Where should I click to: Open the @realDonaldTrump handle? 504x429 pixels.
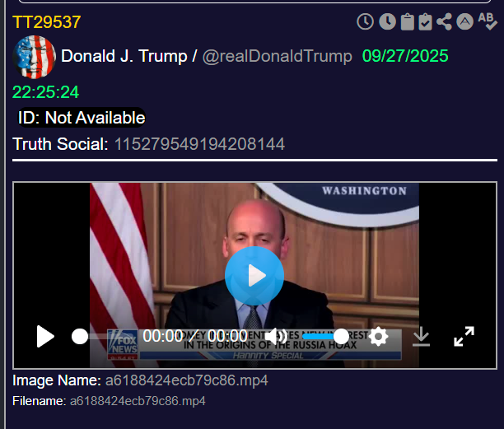[x=277, y=56]
